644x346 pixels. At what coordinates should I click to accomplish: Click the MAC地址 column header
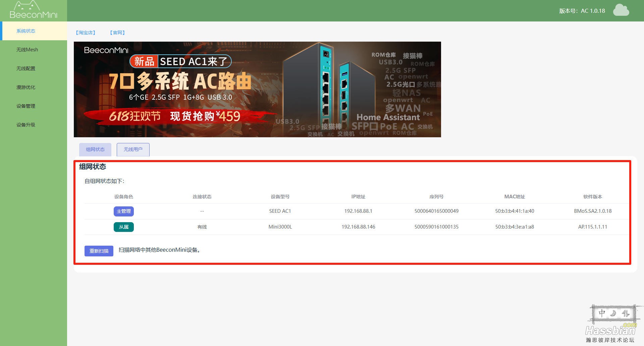pos(515,197)
